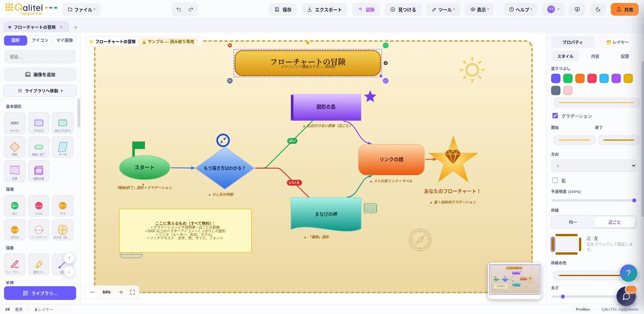
Task: Select the crossed-circle 'または' shape
Action: (63, 230)
